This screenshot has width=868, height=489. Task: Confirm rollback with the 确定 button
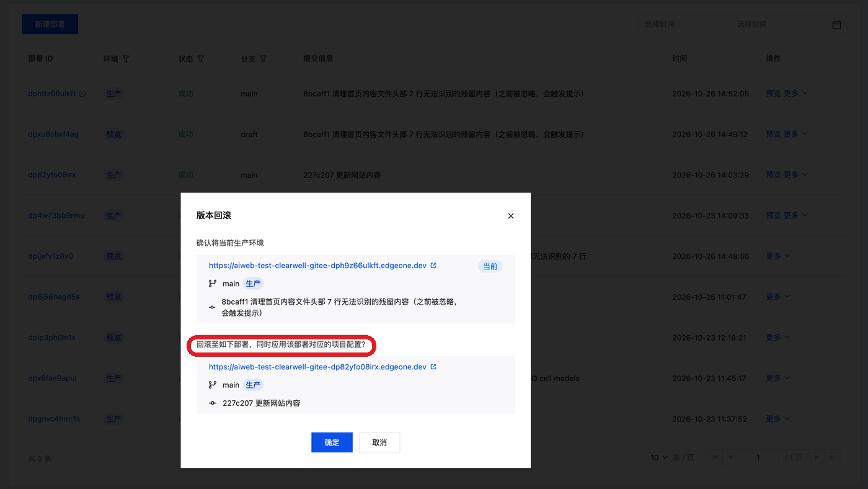pos(332,442)
